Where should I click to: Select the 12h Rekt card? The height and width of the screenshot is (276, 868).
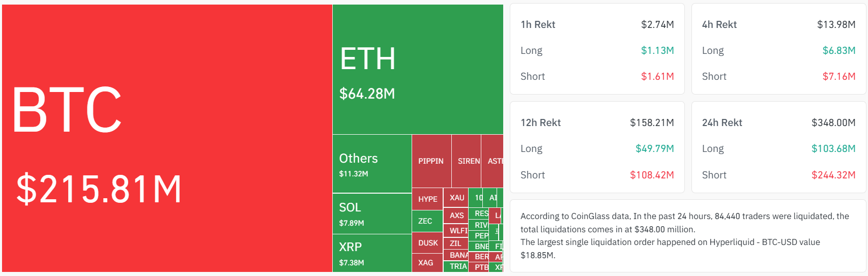pos(597,147)
